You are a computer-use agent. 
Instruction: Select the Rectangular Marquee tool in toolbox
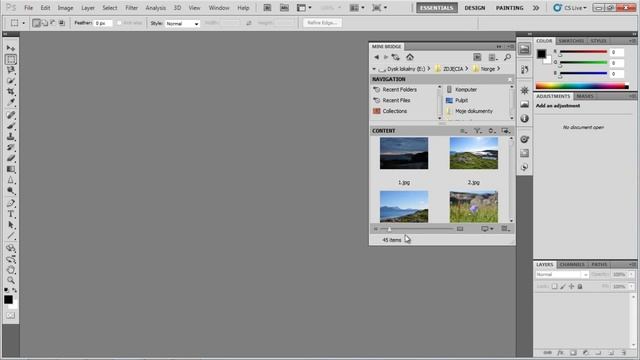tap(11, 59)
